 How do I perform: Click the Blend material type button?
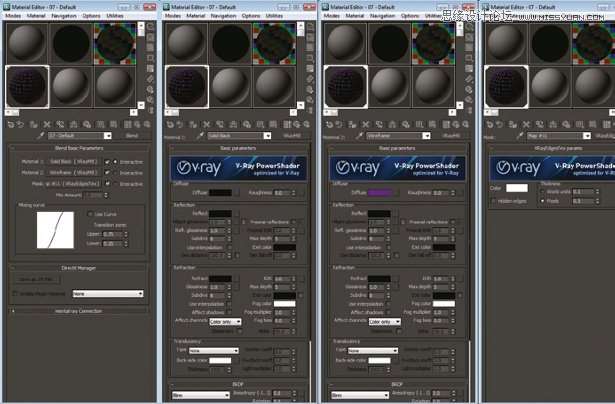pyautogui.click(x=131, y=135)
